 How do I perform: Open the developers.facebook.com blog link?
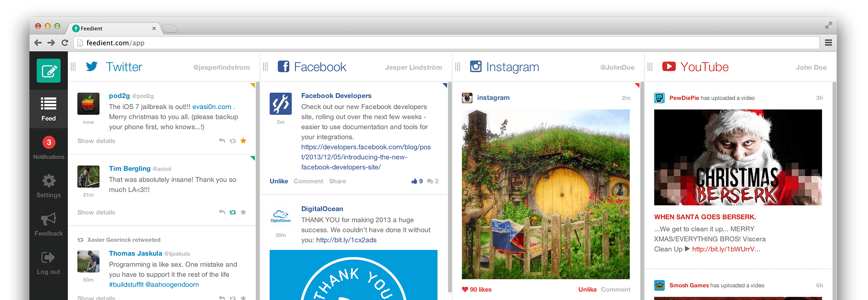(366, 157)
